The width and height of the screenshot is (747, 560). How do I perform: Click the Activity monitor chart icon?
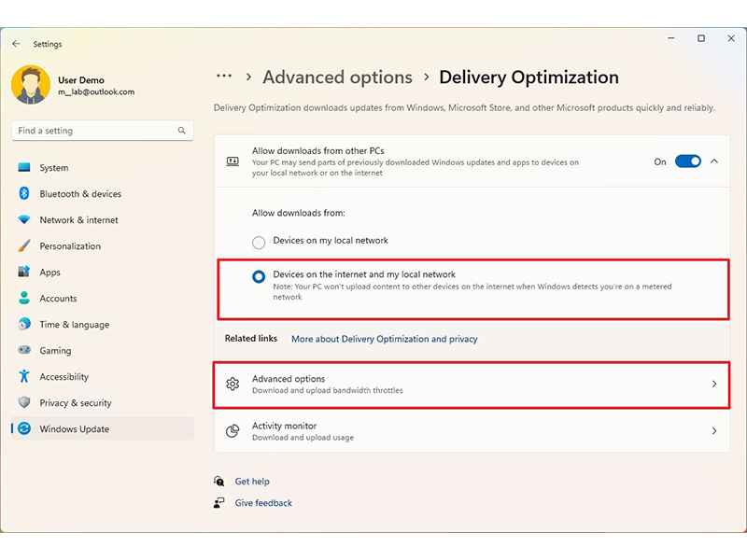point(233,431)
